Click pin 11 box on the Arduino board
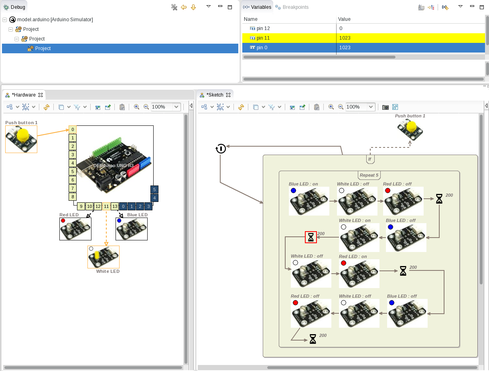The image size is (489, 371). [x=106, y=206]
